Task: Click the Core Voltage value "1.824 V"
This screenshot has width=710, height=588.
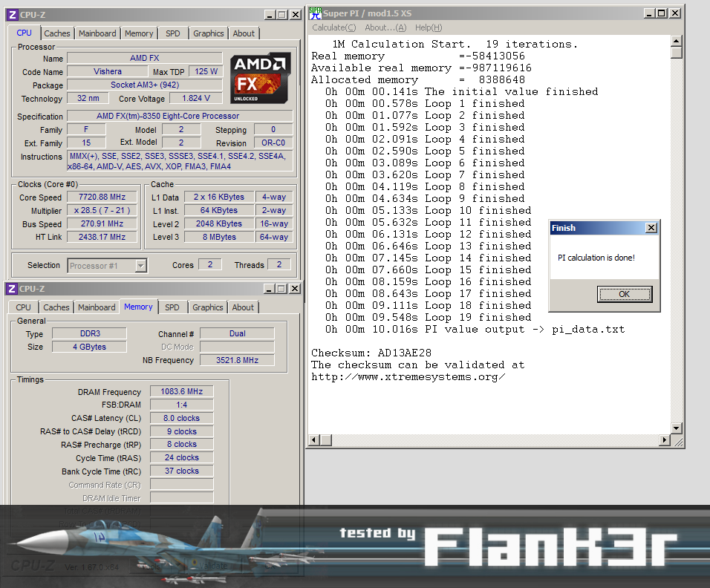Action: coord(196,98)
